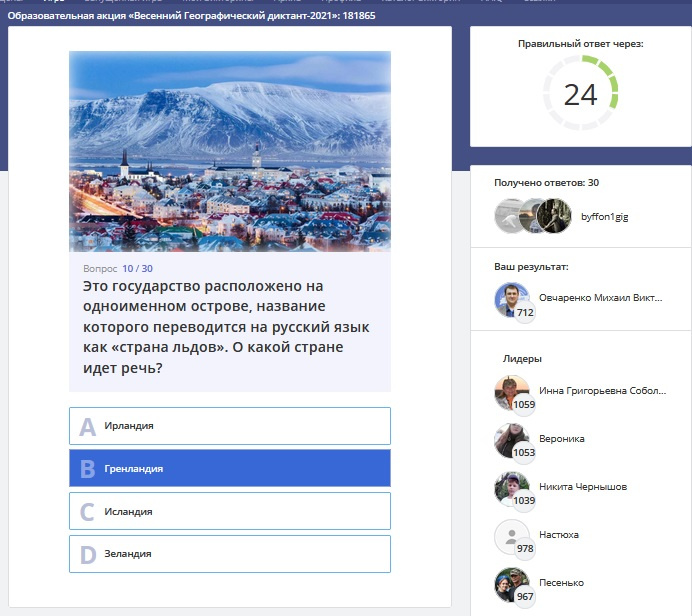Image resolution: width=692 pixels, height=616 pixels.
Task: Click the Правильный ответ через label
Action: pos(580,44)
